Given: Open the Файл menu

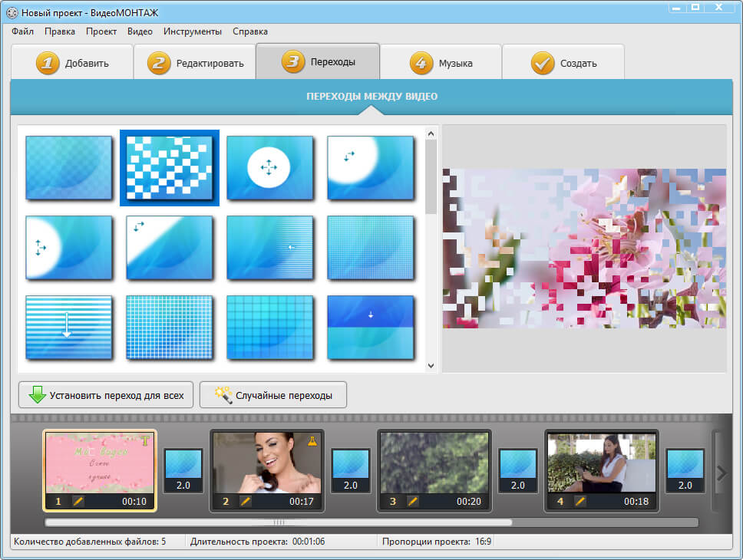Looking at the screenshot, I should (23, 31).
